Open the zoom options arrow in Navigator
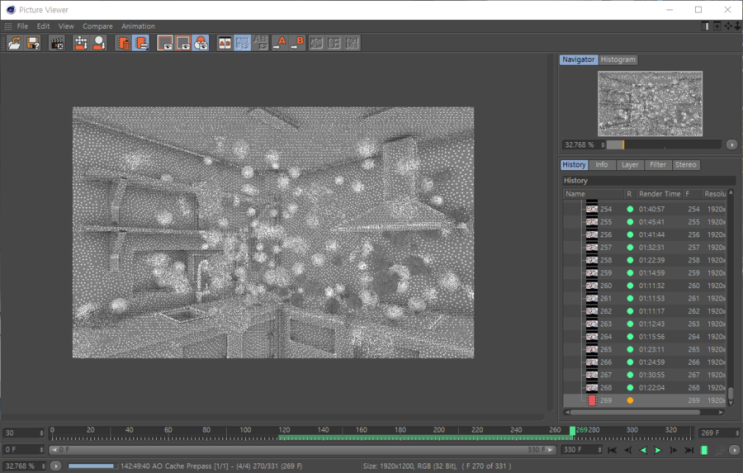 tap(731, 144)
